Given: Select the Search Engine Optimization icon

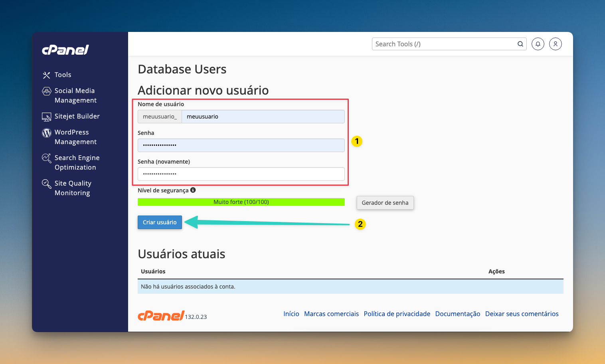Looking at the screenshot, I should tap(47, 158).
